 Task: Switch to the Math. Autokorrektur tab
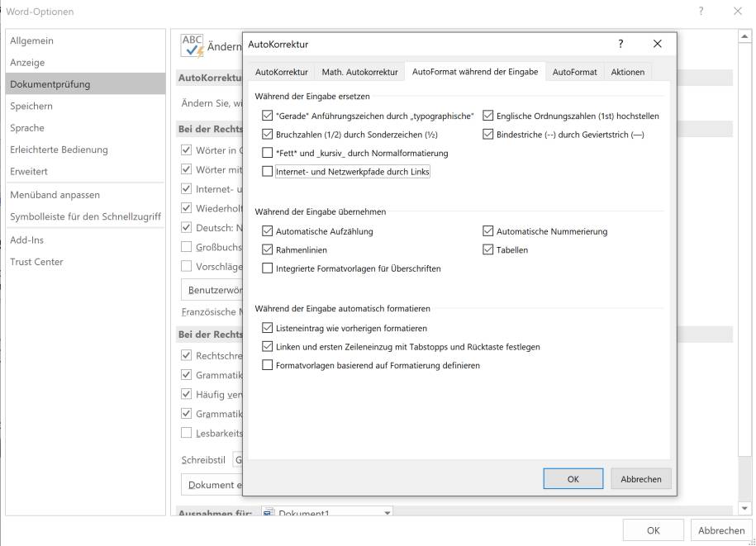pyautogui.click(x=359, y=72)
